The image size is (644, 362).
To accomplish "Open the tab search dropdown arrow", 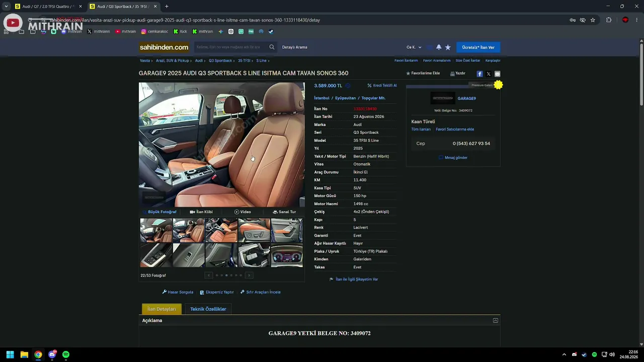I will pos(6,7).
